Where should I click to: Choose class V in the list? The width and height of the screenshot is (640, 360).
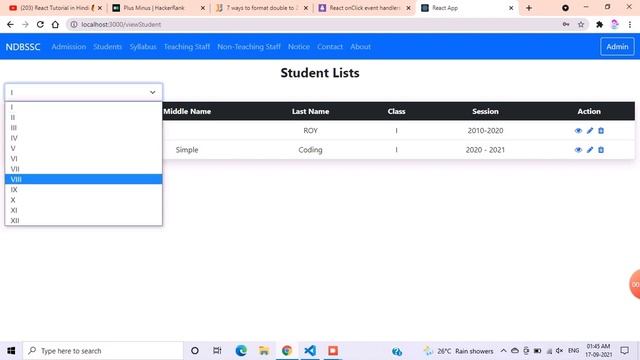[83, 148]
